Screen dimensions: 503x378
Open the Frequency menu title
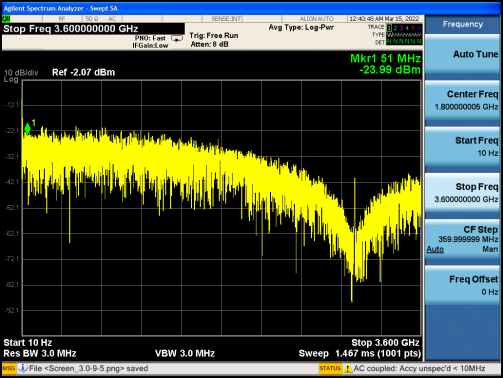tap(463, 24)
